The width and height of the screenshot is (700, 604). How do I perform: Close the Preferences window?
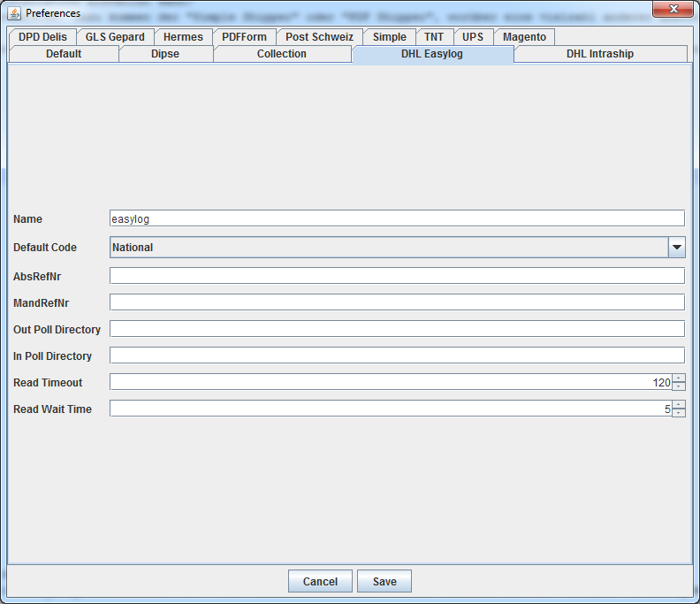[x=673, y=9]
